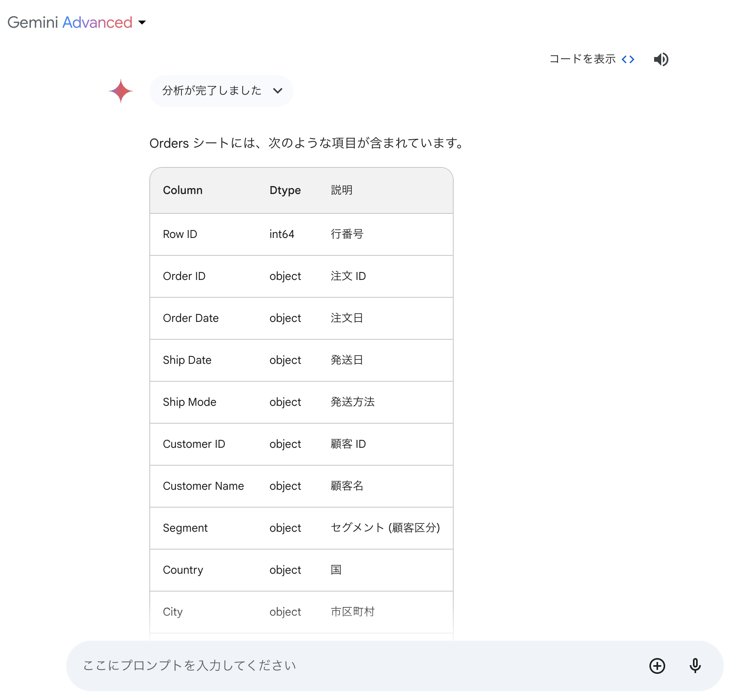Click the セグメント (顧客区分) description cell

click(x=385, y=528)
